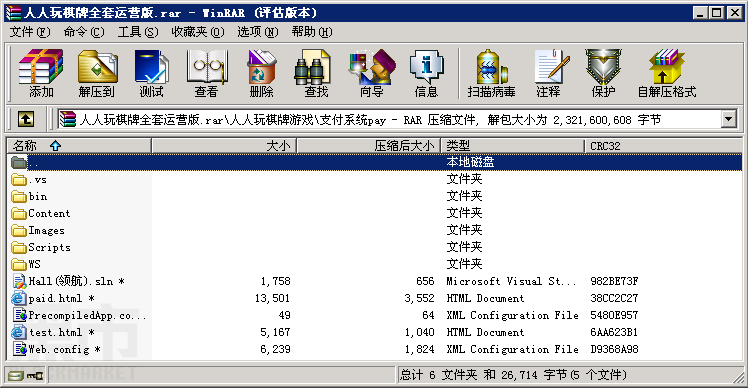This screenshot has width=748, height=388.
Task: Click the Extract To (解压到) icon
Action: pos(97,66)
